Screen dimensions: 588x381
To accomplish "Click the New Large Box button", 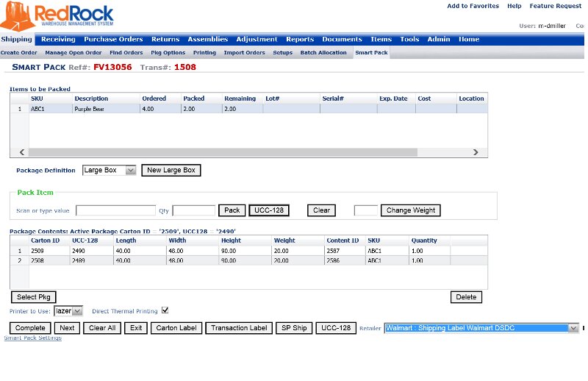I will point(171,170).
